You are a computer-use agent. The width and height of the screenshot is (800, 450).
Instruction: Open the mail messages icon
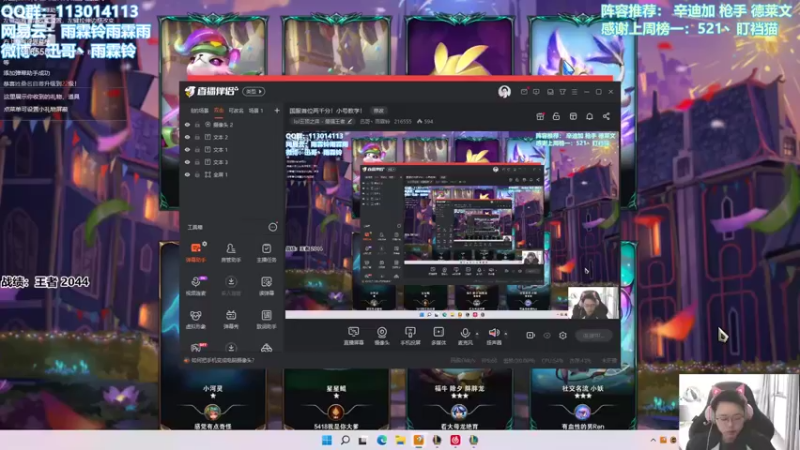[x=524, y=92]
